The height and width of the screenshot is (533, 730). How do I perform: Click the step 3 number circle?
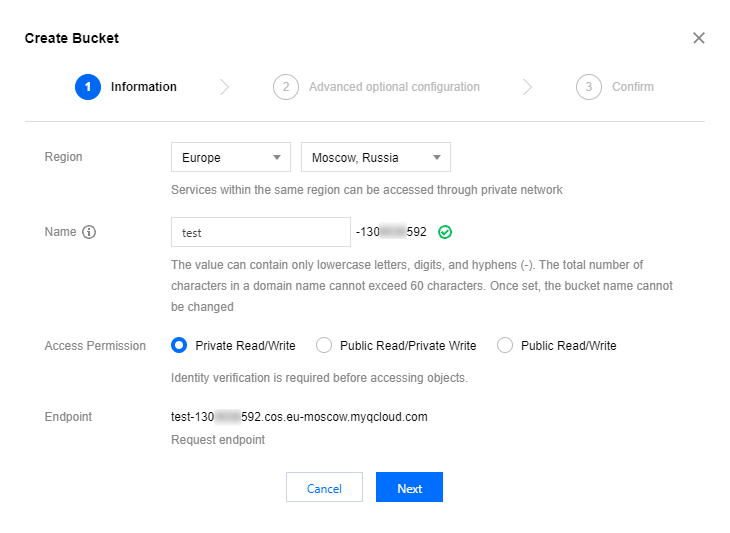[589, 87]
